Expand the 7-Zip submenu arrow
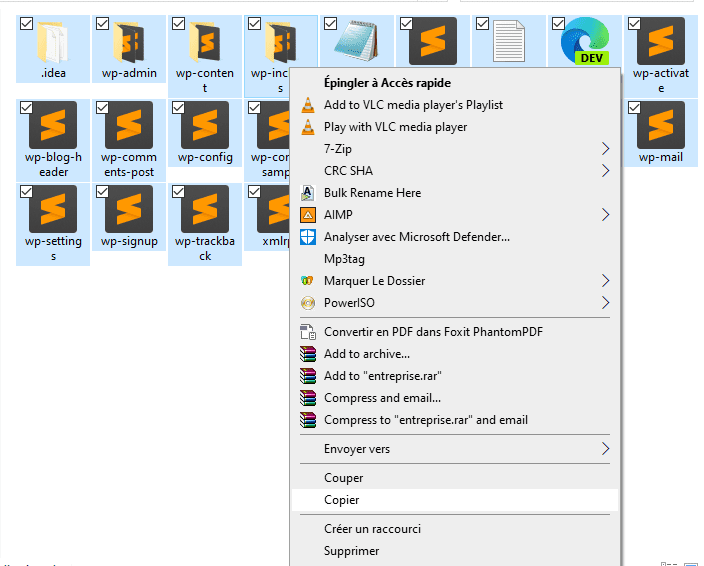This screenshot has height=566, width=704. click(x=605, y=149)
